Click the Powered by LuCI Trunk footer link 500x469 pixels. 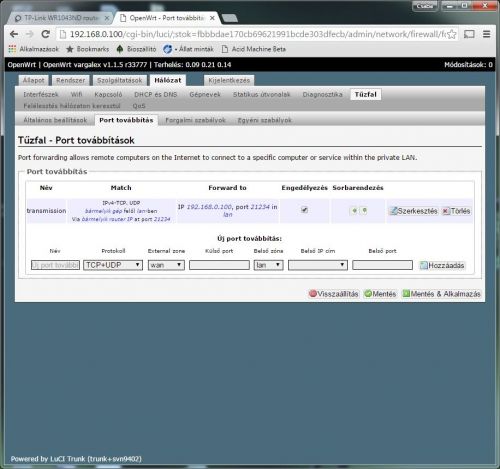(x=76, y=459)
